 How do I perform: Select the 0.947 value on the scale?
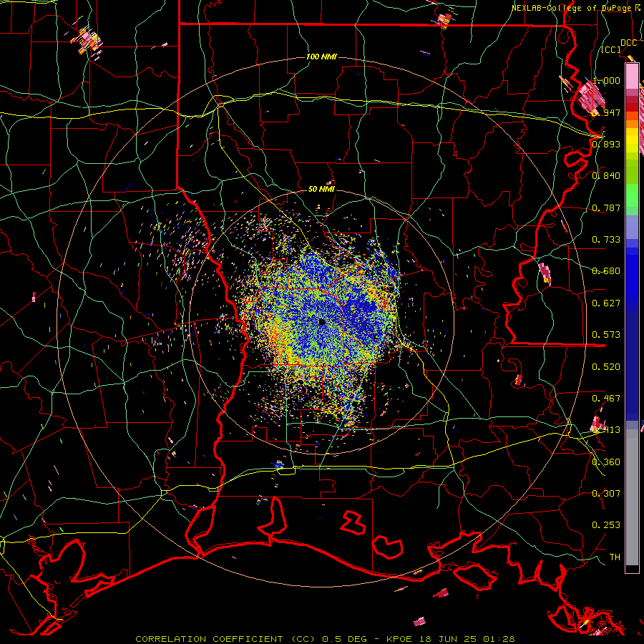606,112
